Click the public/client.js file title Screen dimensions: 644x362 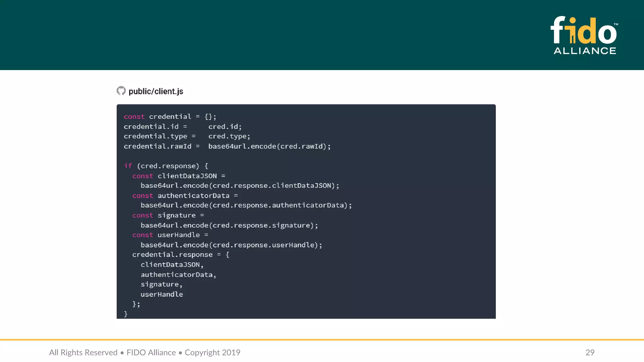point(156,91)
